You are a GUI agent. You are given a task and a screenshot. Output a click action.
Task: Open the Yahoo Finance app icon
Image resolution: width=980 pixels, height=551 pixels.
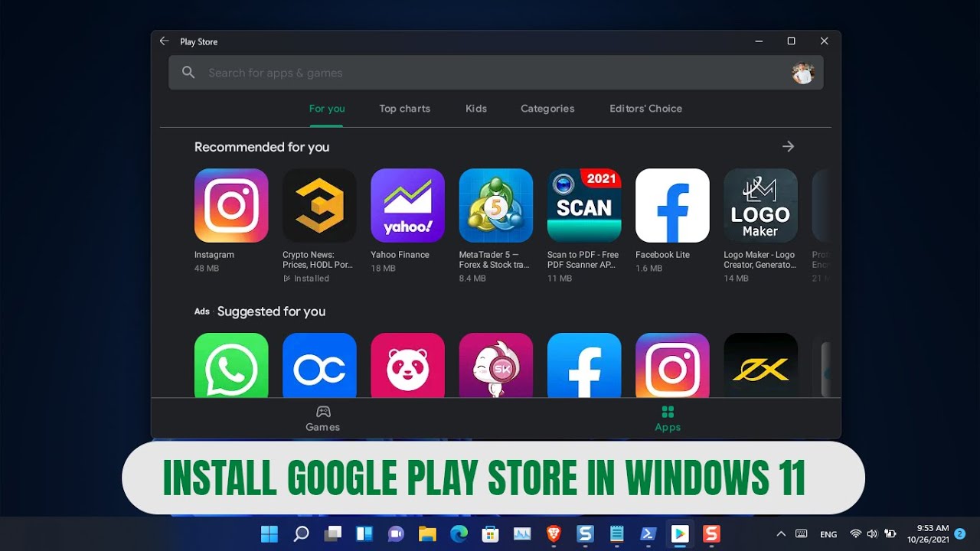(407, 205)
